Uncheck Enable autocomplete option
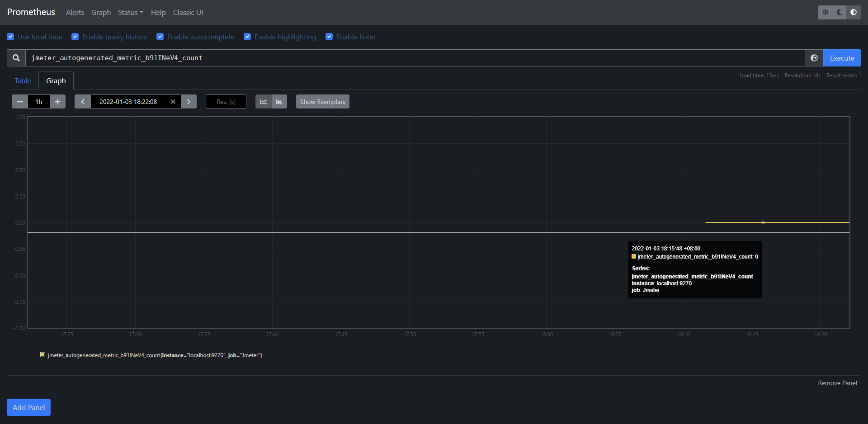This screenshot has height=424, width=868. pos(160,37)
